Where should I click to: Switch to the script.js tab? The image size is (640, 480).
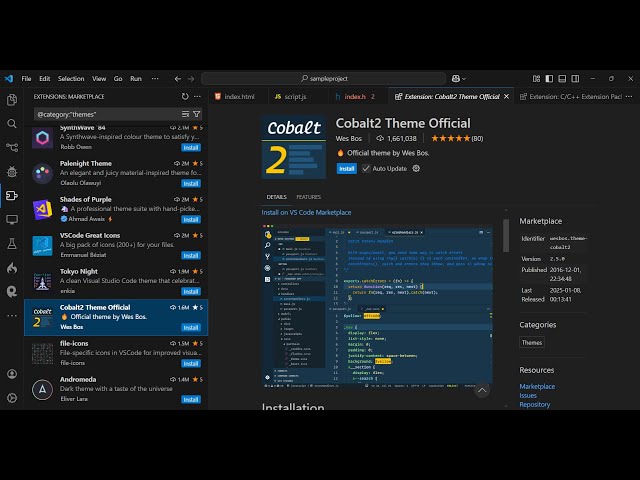(x=290, y=97)
